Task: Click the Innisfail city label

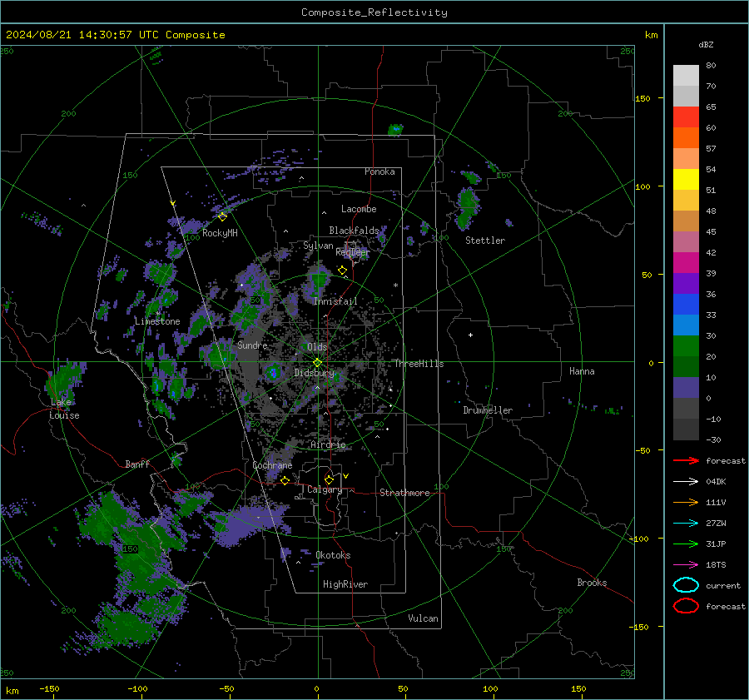Action: (335, 301)
